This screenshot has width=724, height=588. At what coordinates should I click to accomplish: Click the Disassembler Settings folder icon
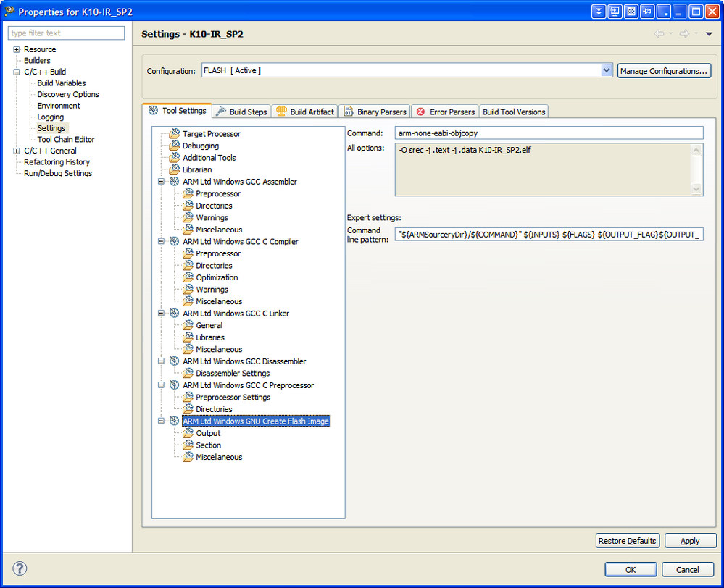click(188, 374)
